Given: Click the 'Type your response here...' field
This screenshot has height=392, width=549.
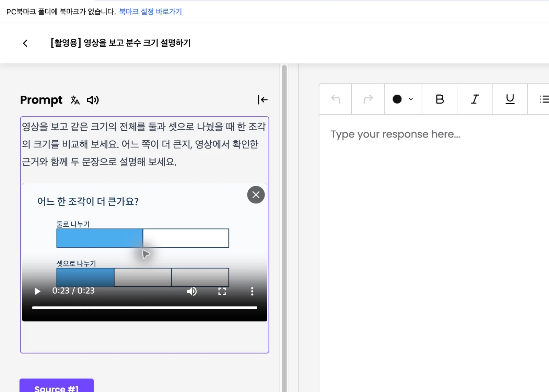Looking at the screenshot, I should (x=434, y=254).
